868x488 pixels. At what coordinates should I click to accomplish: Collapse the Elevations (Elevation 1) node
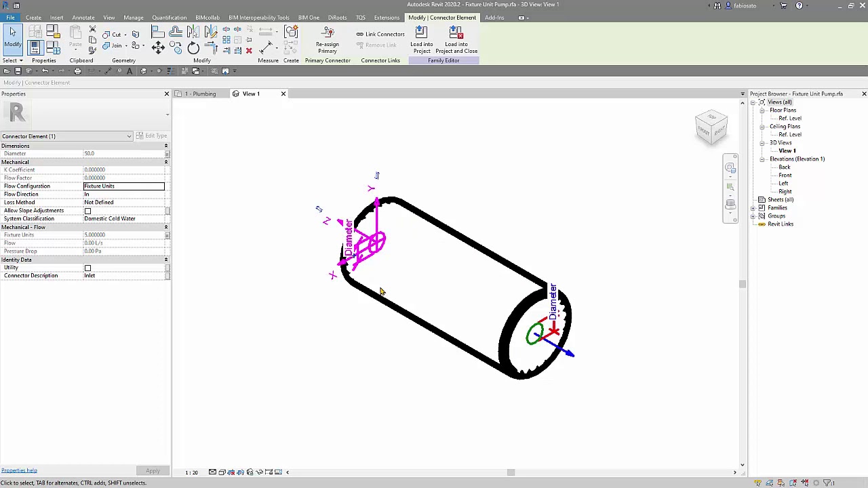[762, 159]
